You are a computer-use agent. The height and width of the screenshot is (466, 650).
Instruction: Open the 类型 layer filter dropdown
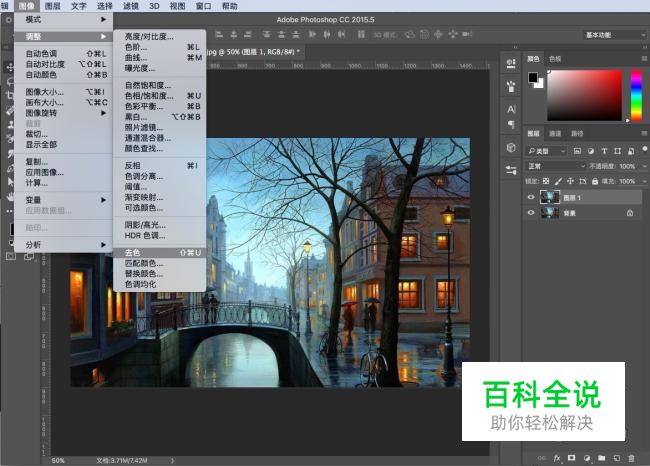546,151
